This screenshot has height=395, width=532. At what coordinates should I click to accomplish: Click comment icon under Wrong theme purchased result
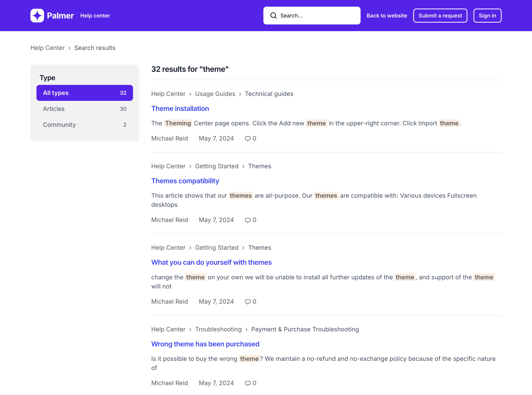pyautogui.click(x=248, y=383)
